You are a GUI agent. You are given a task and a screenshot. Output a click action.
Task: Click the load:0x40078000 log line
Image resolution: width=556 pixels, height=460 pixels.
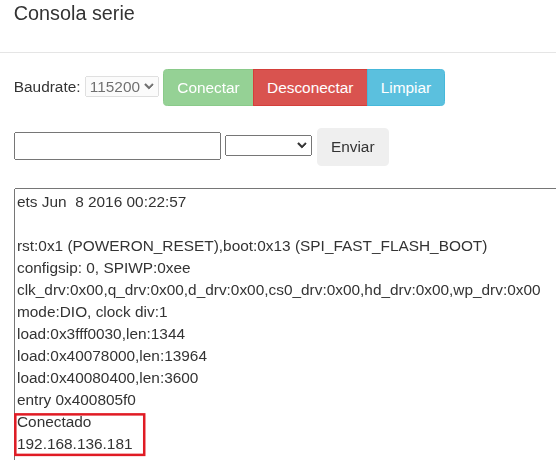[x=112, y=356]
